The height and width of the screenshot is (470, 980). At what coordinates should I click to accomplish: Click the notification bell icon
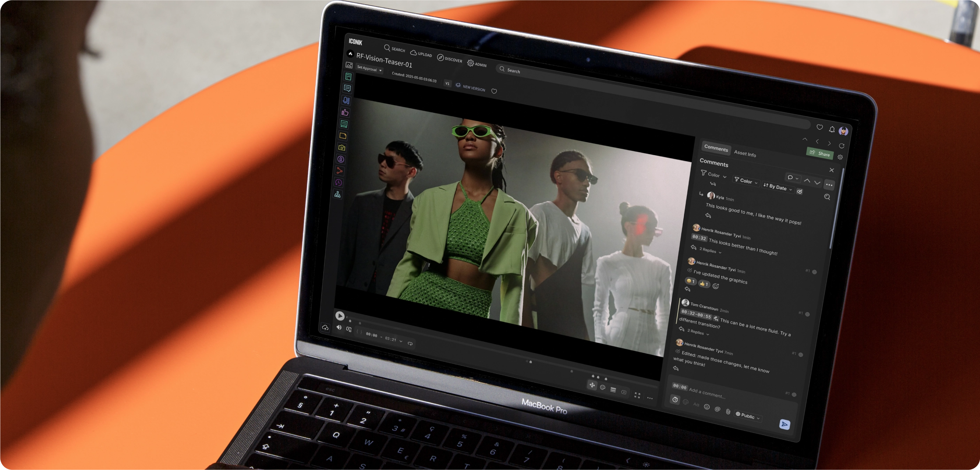tap(832, 129)
